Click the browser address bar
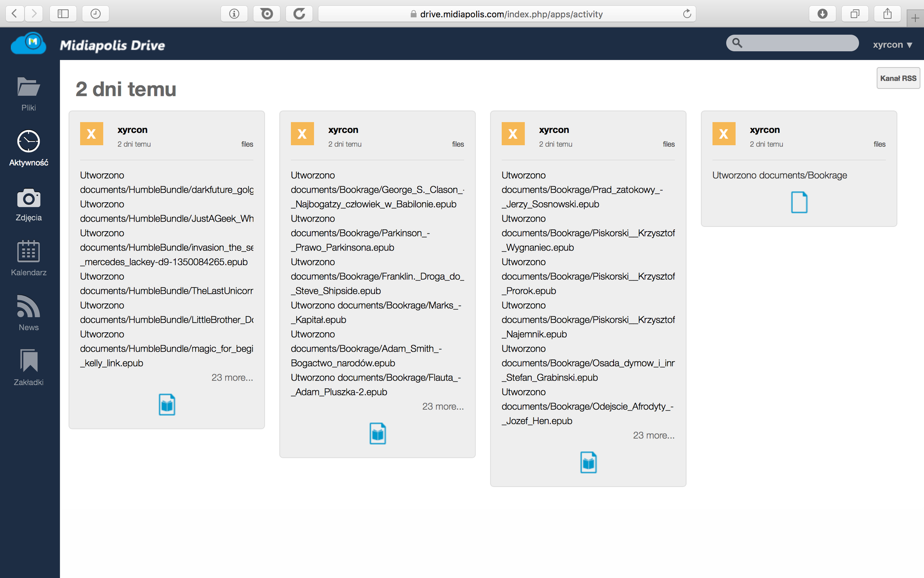Image resolution: width=924 pixels, height=578 pixels. (507, 14)
